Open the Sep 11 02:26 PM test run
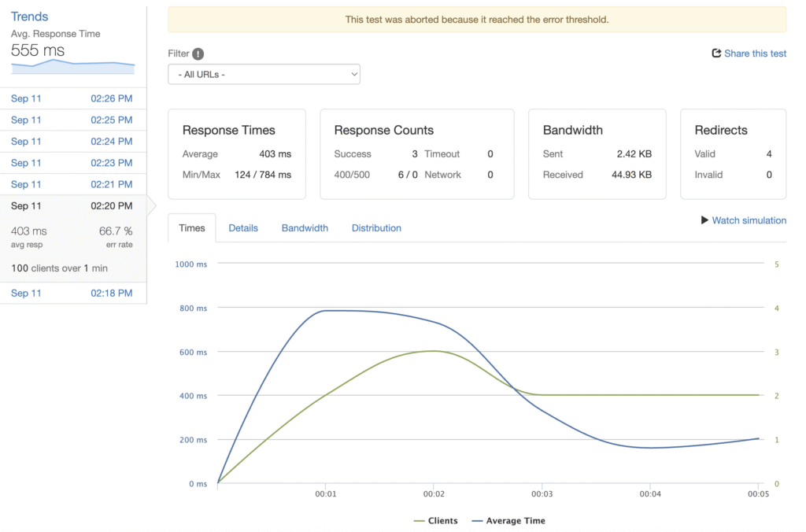The height and width of the screenshot is (532, 806). (72, 98)
